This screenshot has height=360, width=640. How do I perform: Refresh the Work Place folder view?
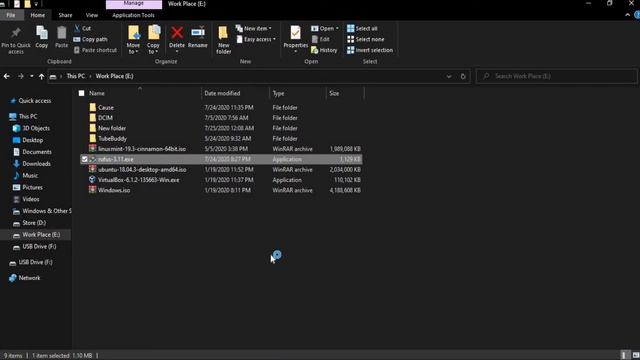point(463,76)
